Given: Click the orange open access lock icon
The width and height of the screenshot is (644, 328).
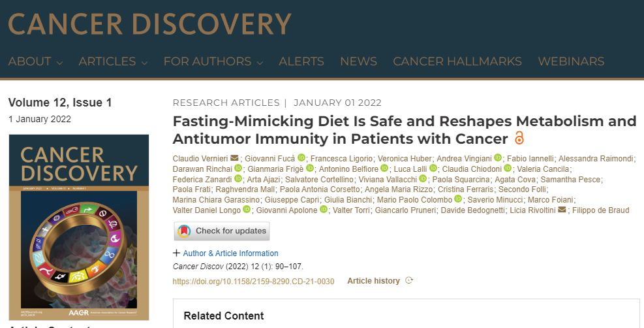Looking at the screenshot, I should (x=519, y=138).
